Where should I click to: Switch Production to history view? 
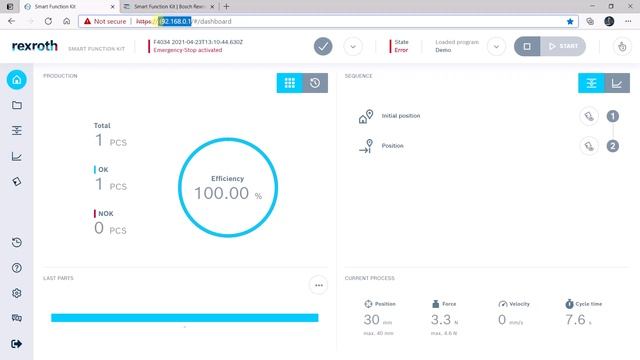tap(315, 83)
